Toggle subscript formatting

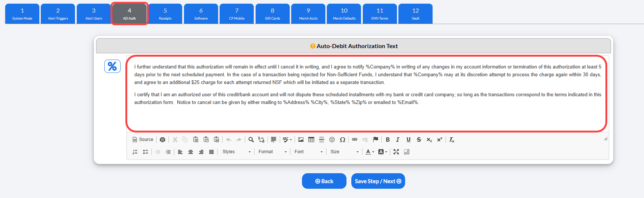point(429,140)
